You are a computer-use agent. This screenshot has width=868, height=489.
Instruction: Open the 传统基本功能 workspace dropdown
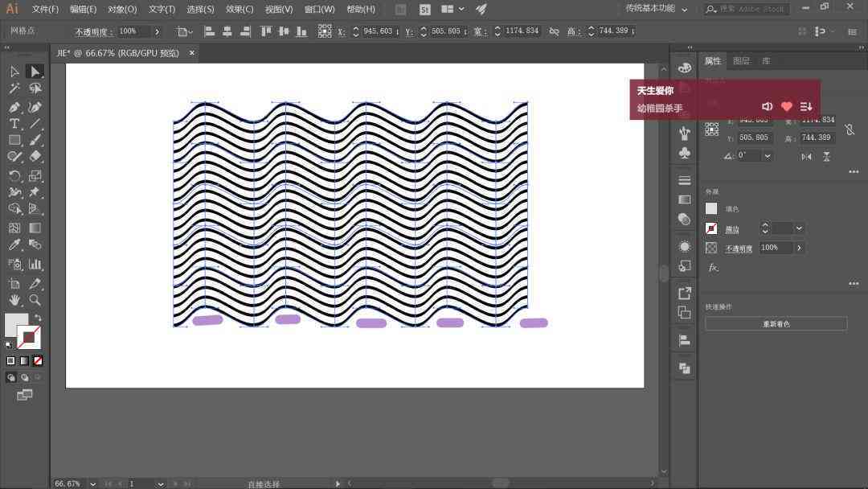[657, 9]
